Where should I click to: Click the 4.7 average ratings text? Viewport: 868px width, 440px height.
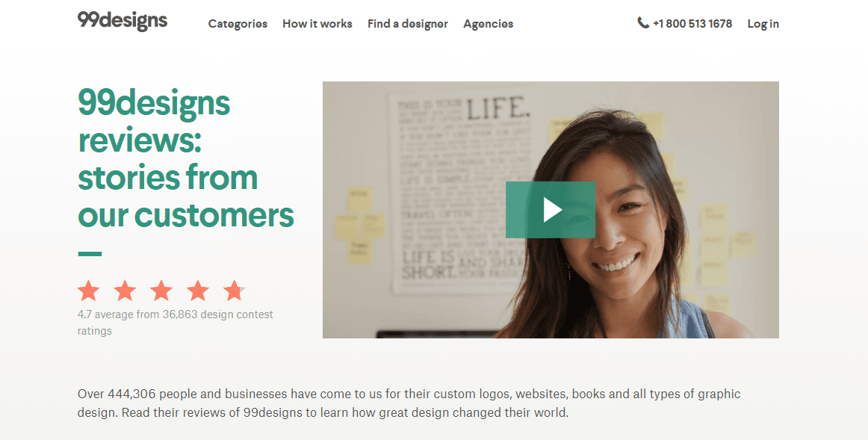(x=175, y=323)
